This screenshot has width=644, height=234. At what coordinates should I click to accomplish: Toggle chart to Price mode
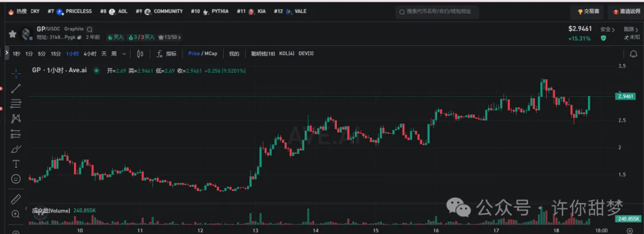pos(194,54)
